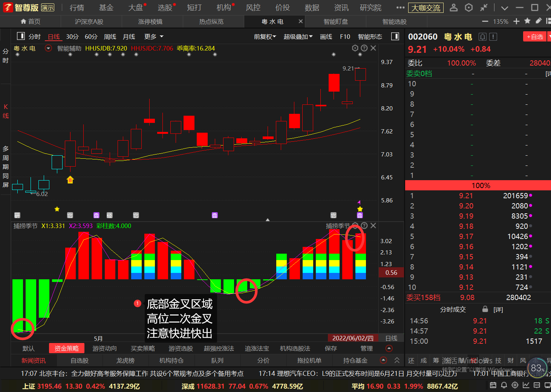Open help for 捕捞季节 indicator
The height and width of the screenshot is (392, 551).
pyautogui.click(x=364, y=225)
